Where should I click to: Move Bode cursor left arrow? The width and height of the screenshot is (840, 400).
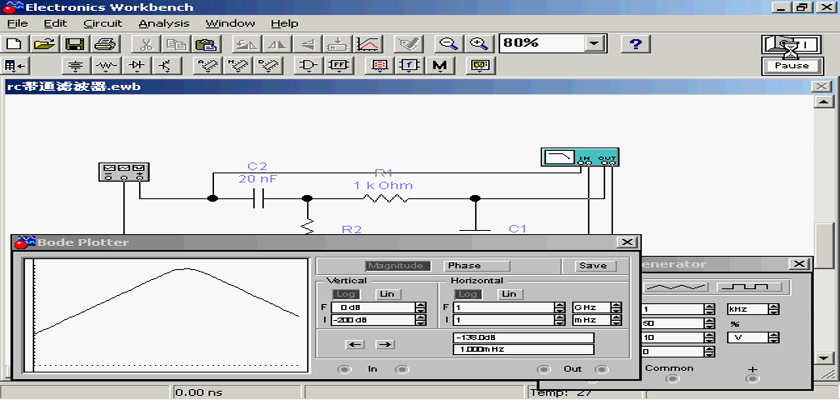pyautogui.click(x=355, y=344)
